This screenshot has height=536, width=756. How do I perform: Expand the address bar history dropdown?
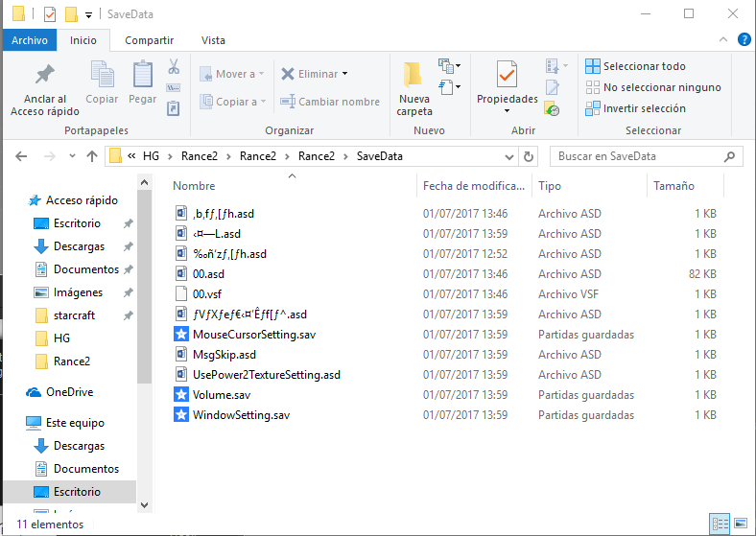tap(509, 156)
